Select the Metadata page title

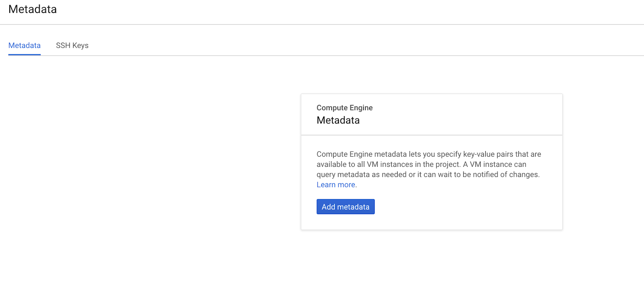coord(33,9)
